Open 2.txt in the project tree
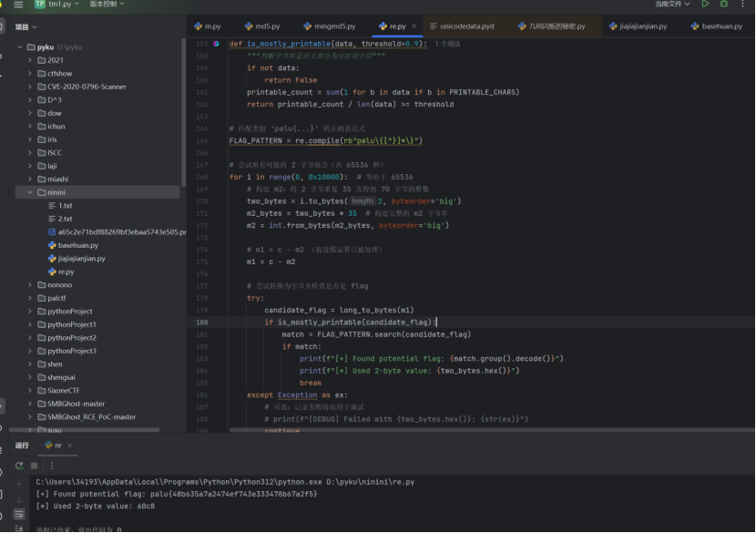Screen dimensions: 756x533 tap(60, 219)
